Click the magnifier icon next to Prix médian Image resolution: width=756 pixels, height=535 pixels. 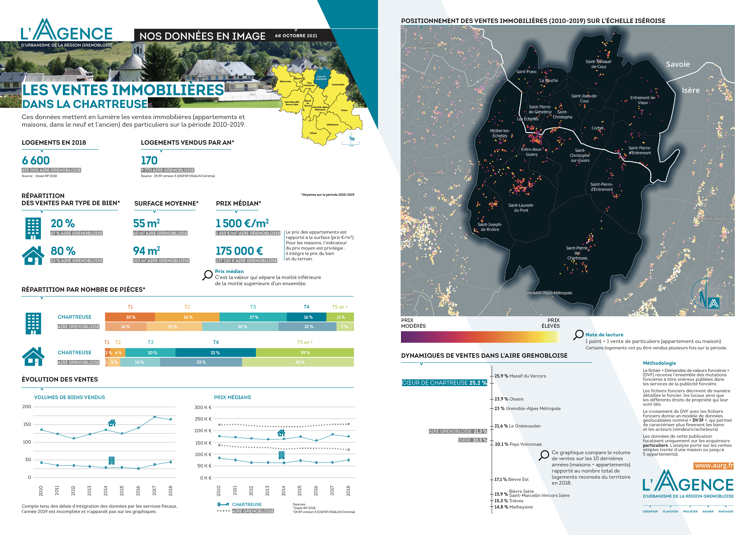207,275
